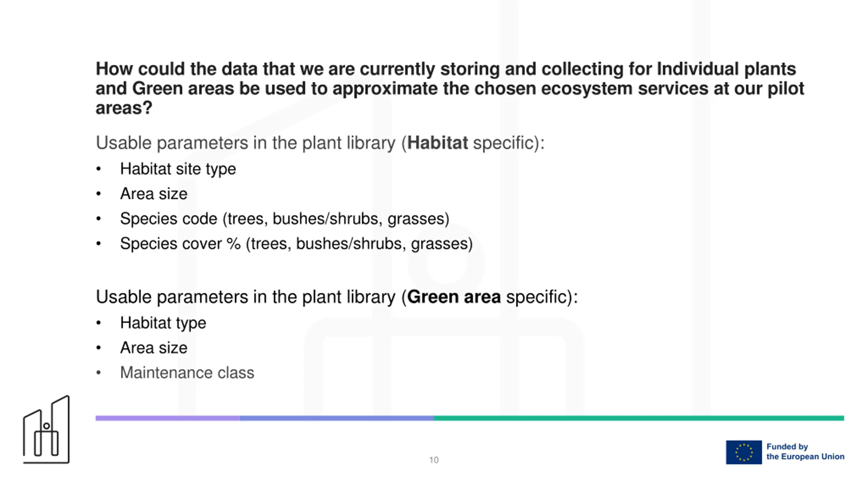Click the bold word Habitat in subtitle
This screenshot has width=868, height=488.
click(x=437, y=143)
